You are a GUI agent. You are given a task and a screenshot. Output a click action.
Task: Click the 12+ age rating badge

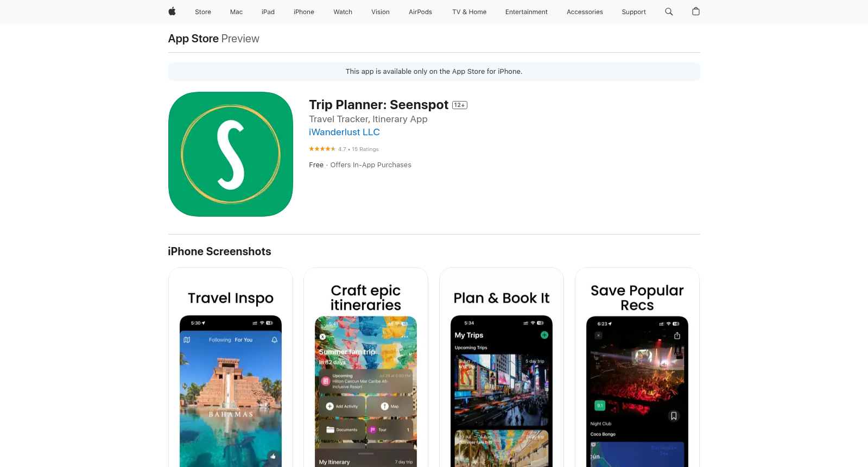coord(460,105)
